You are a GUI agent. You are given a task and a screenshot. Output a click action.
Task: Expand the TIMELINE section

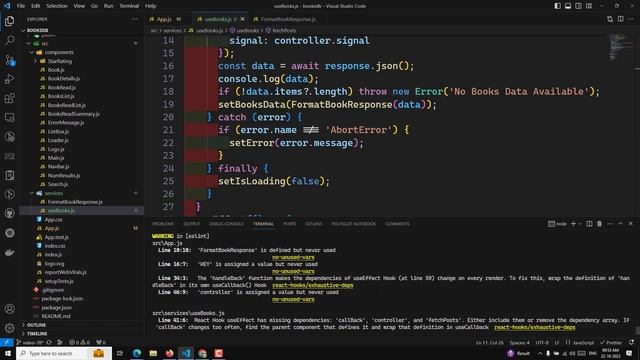pos(36,333)
